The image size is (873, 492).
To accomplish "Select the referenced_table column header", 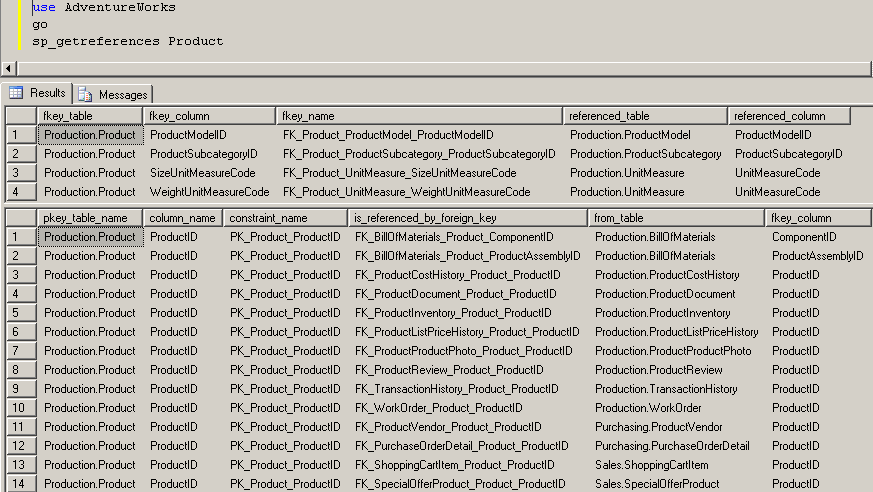I will tap(645, 116).
